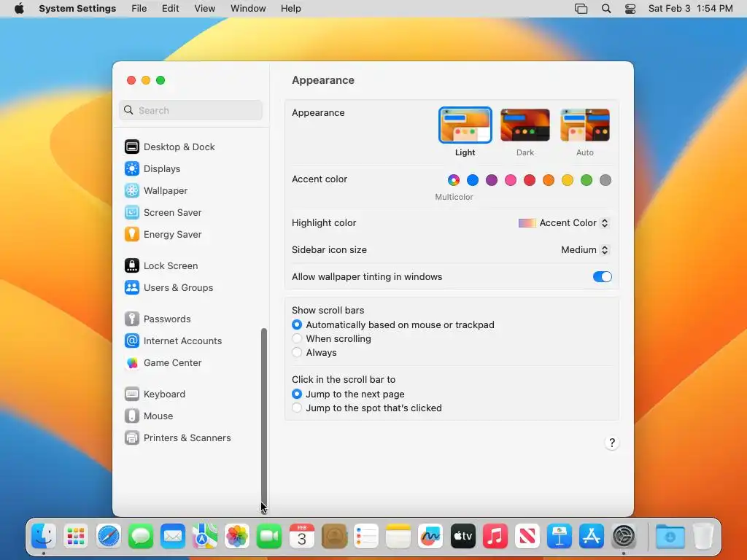Open Messages in the Dock
The height and width of the screenshot is (560, 747).
(x=141, y=536)
